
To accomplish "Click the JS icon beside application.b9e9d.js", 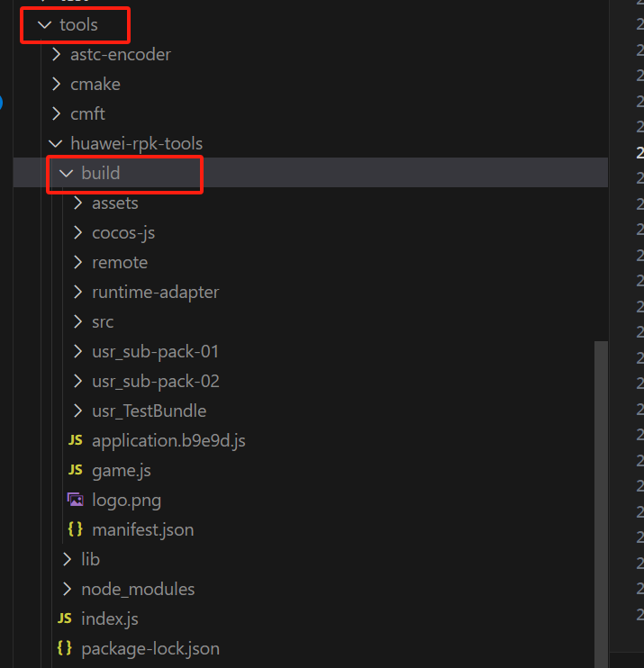I will pyautogui.click(x=76, y=440).
